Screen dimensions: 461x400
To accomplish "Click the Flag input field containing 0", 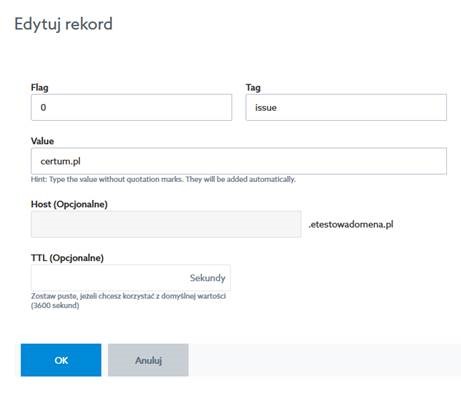I will [131, 107].
